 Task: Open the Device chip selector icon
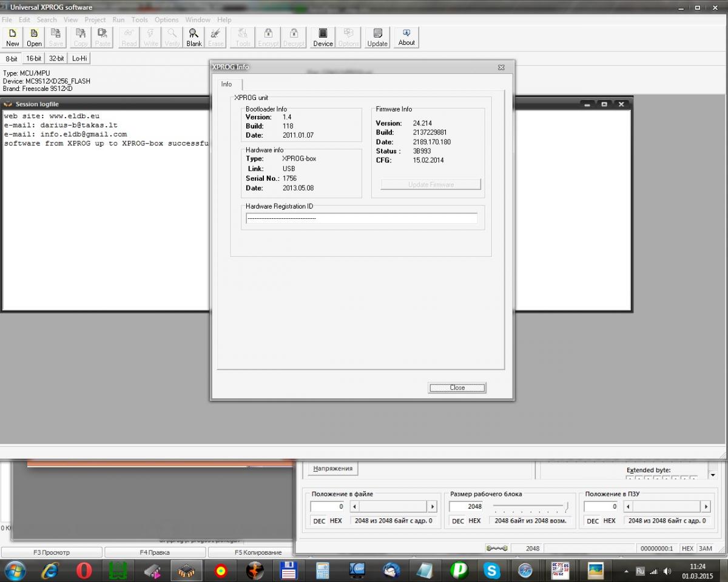pyautogui.click(x=323, y=38)
